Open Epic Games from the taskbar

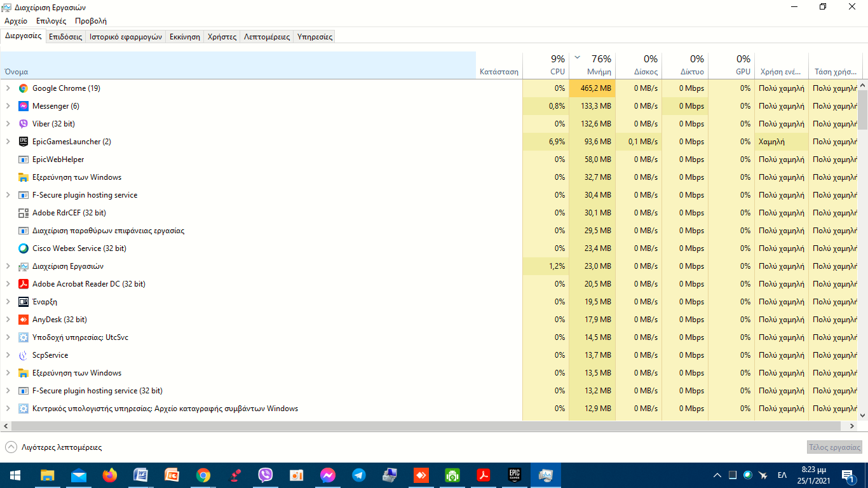point(515,475)
